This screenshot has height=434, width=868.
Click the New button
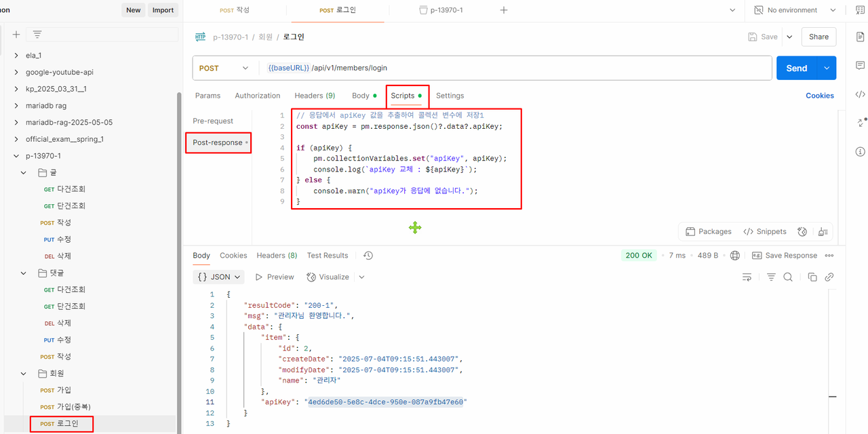pyautogui.click(x=134, y=10)
